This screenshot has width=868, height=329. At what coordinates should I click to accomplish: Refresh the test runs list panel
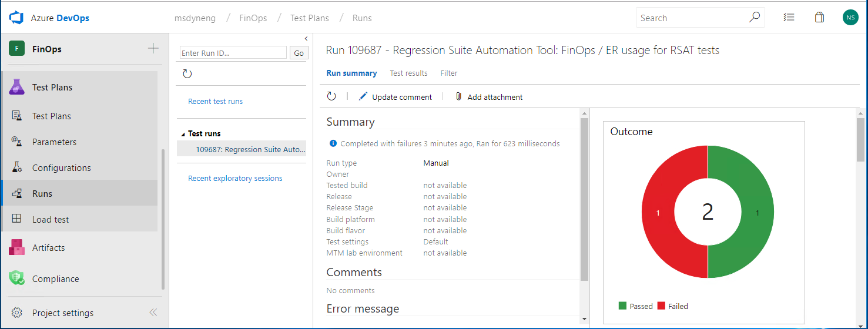point(187,74)
